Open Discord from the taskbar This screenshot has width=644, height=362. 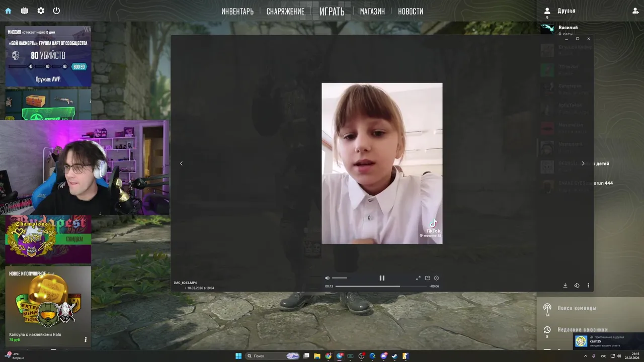click(x=384, y=356)
